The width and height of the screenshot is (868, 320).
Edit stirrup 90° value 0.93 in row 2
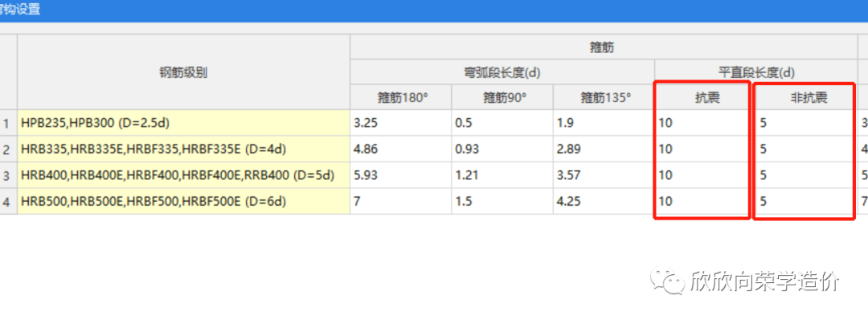pos(502,149)
